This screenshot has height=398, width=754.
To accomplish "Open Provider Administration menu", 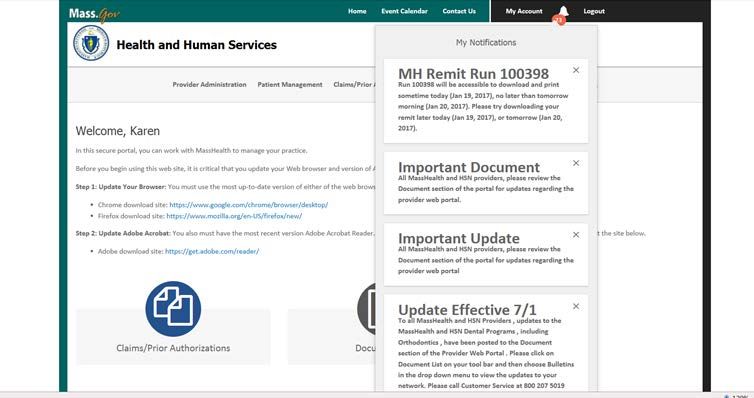I will click(x=209, y=85).
